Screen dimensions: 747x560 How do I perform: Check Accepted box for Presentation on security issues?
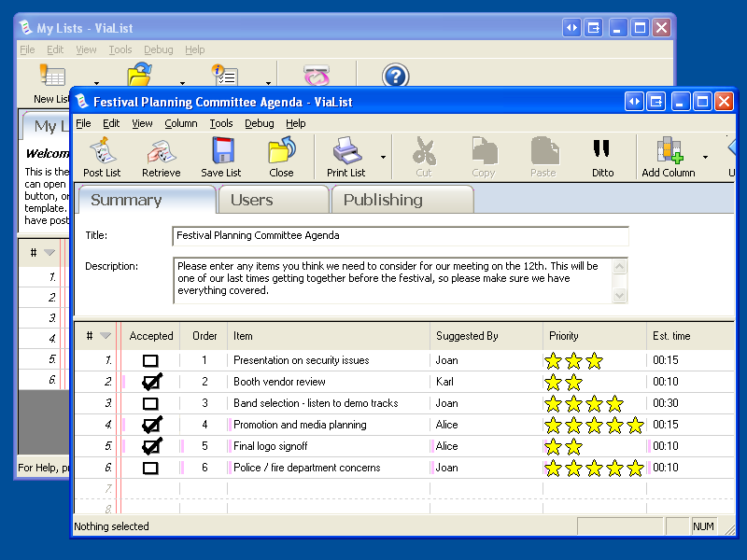(150, 361)
